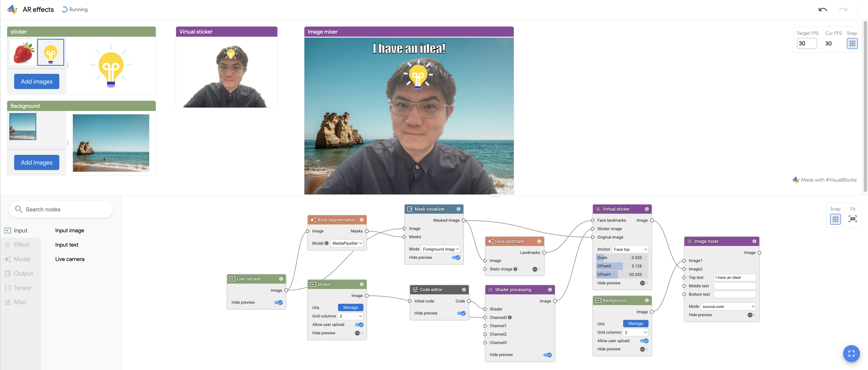Click the Channel0 info icon
The height and width of the screenshot is (370, 868).
[x=510, y=317]
